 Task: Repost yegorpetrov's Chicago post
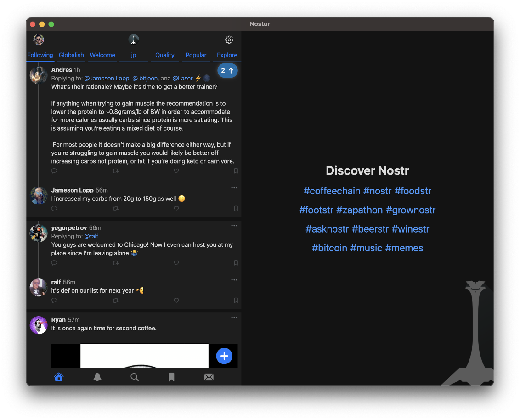(115, 263)
